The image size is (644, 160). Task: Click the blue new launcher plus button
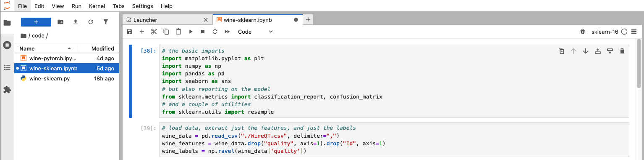click(x=36, y=22)
